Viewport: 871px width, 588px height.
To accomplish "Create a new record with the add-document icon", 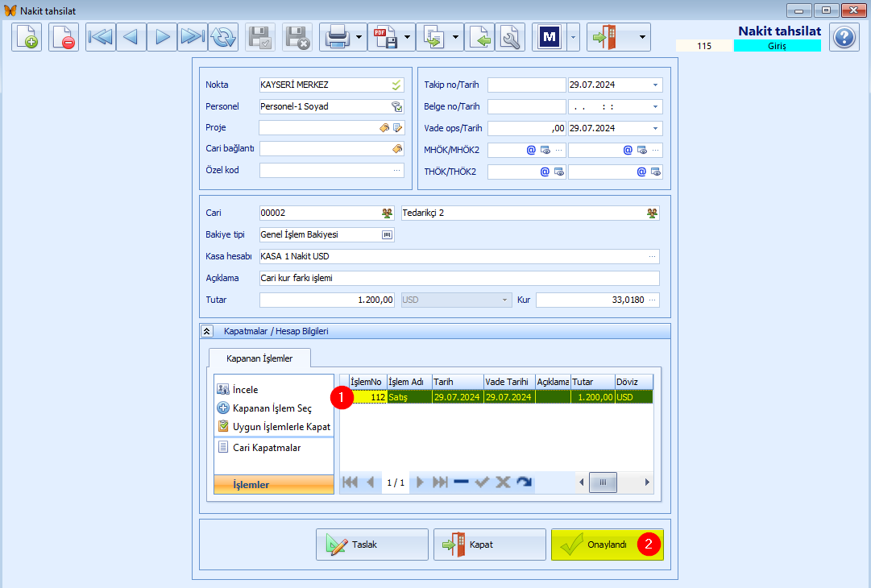I will pos(26,37).
